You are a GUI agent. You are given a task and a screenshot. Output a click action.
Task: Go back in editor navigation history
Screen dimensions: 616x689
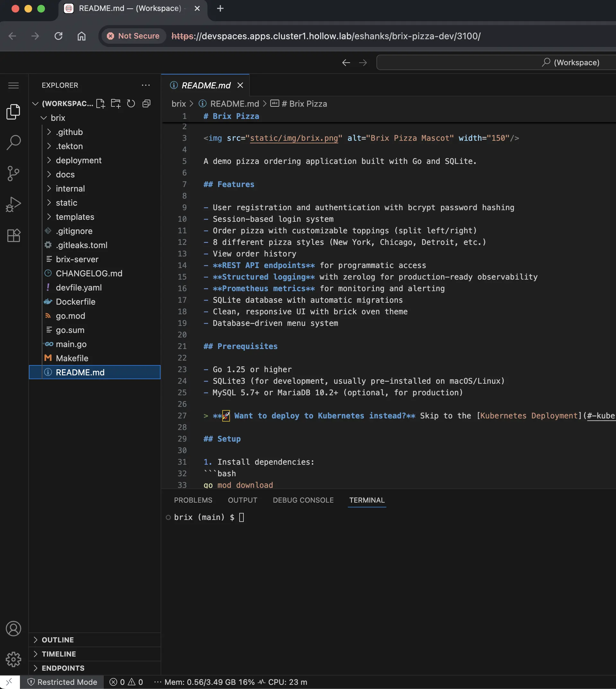click(346, 63)
